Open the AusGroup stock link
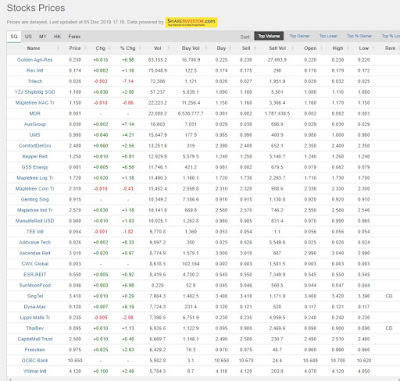 pyautogui.click(x=35, y=124)
